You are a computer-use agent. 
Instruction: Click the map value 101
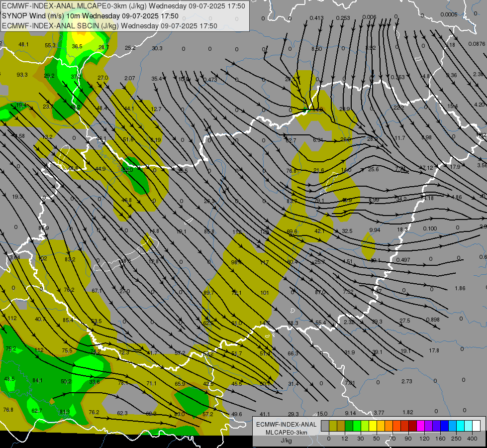coord(265,293)
